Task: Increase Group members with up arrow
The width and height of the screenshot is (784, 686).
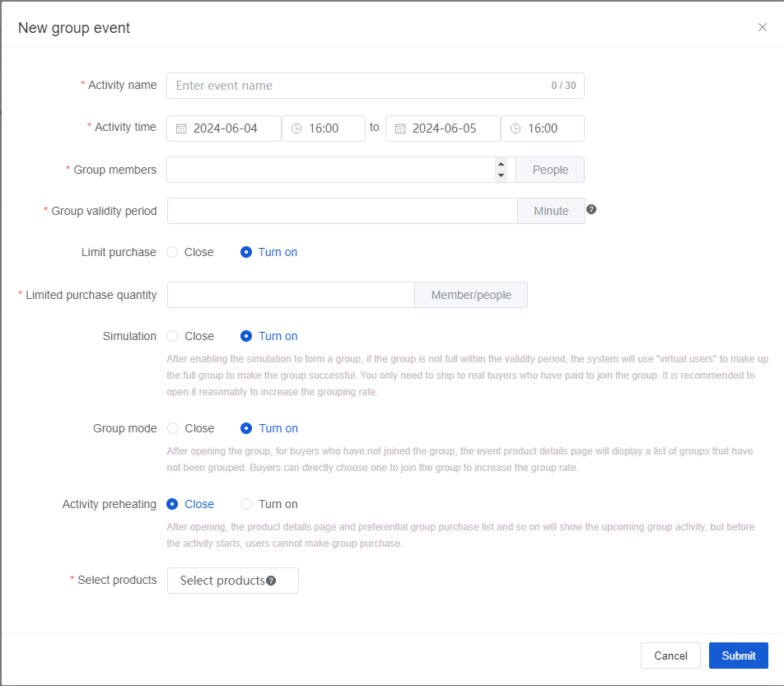Action: click(x=501, y=164)
